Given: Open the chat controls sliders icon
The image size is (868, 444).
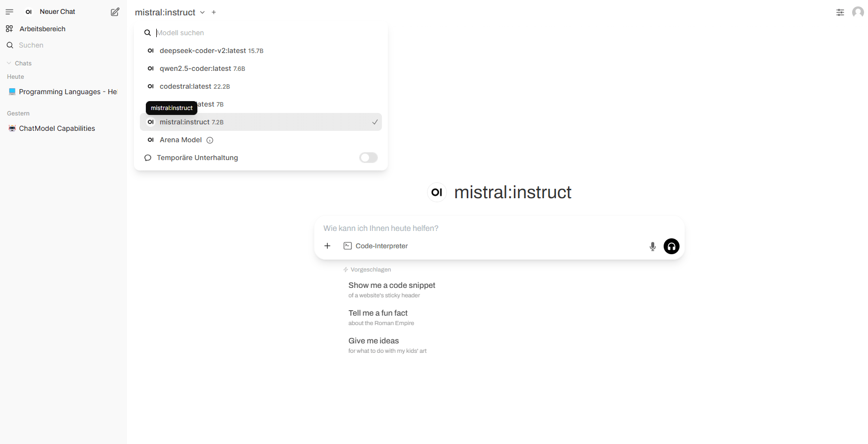Looking at the screenshot, I should (x=840, y=12).
